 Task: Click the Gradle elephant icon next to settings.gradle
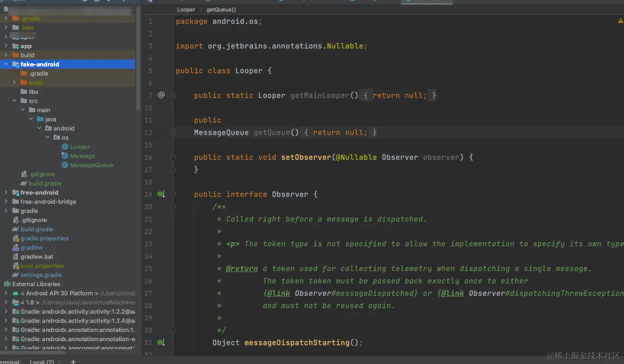point(16,275)
